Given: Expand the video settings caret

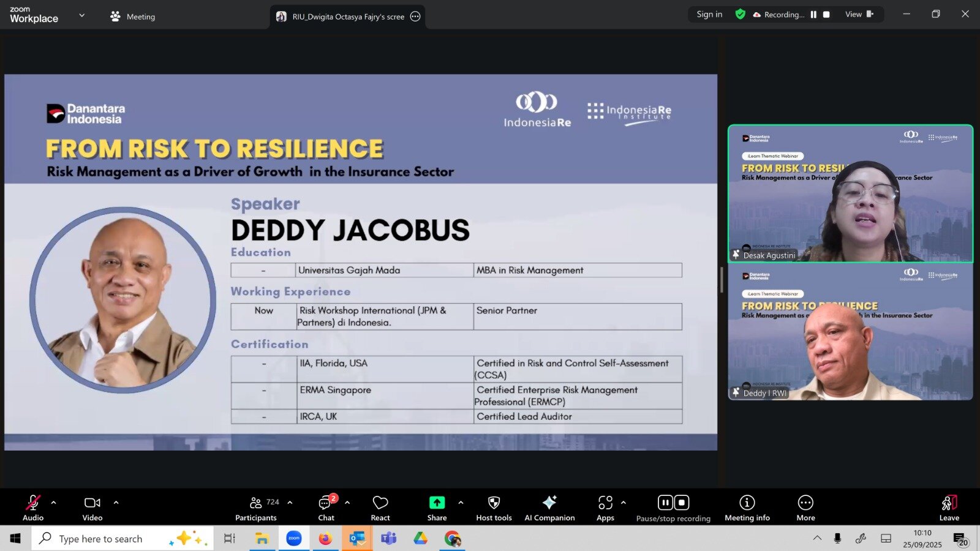Looking at the screenshot, I should point(116,503).
